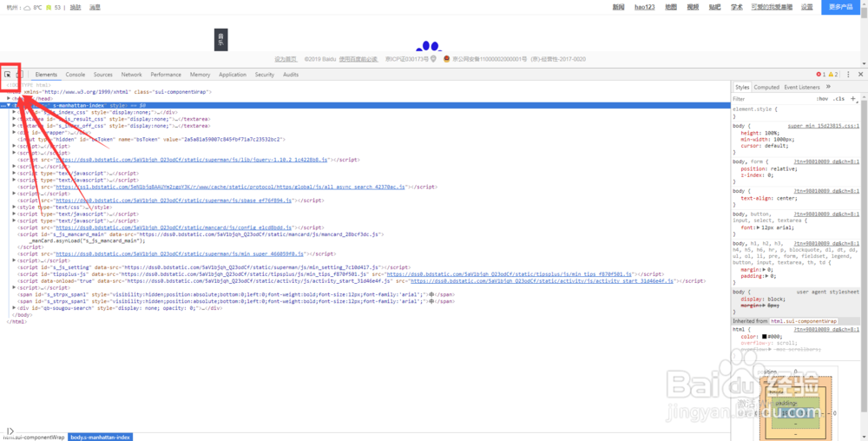Expand the s_is_result_css textarea node
The width and height of the screenshot is (868, 441).
(15, 118)
